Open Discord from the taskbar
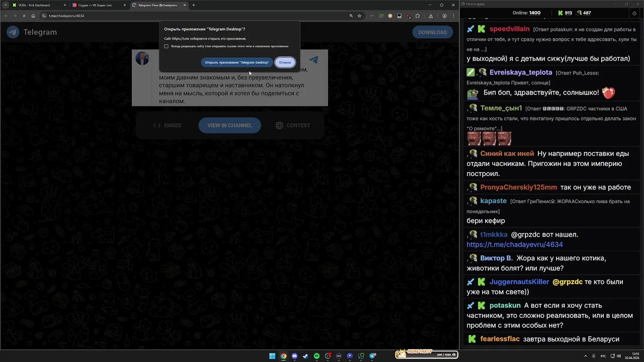Screen dimensions: 644x362 294,356
